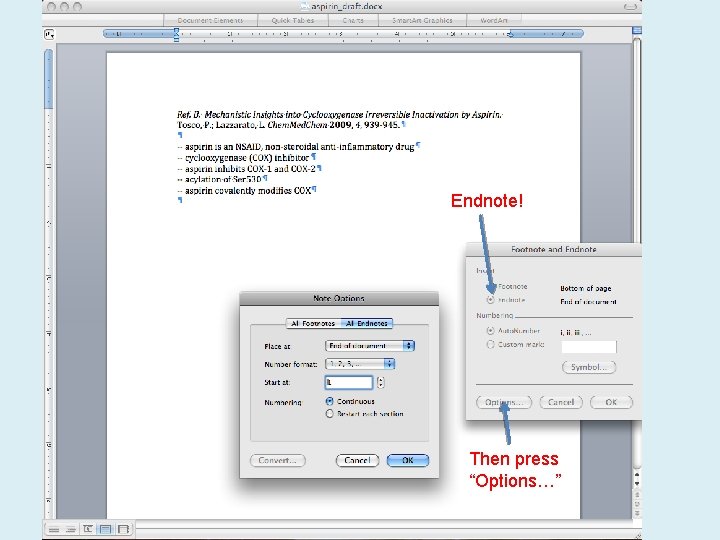Viewport: 720px width, 540px height.
Task: Click the scroll up arrow
Action: tap(636, 474)
